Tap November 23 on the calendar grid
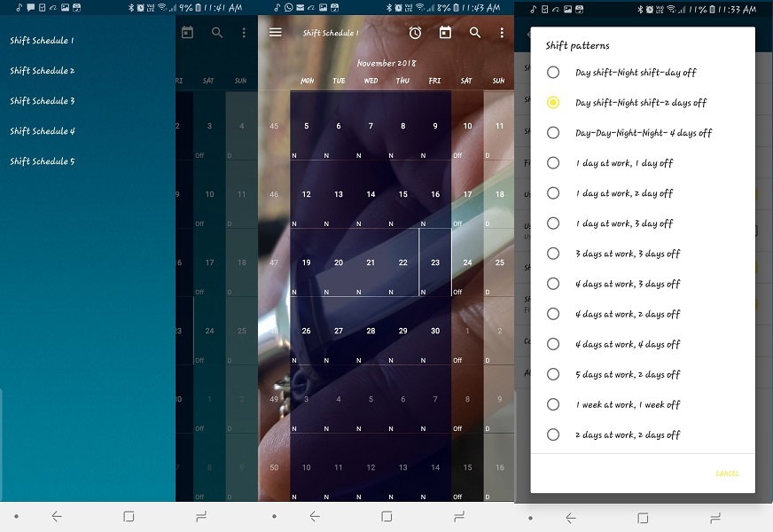 tap(433, 263)
